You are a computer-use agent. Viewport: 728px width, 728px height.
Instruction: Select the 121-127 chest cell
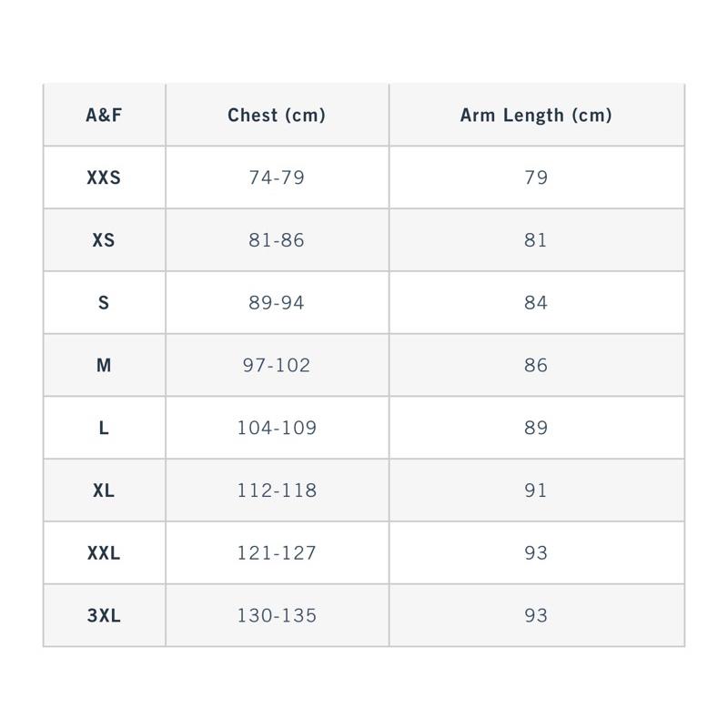tap(277, 553)
